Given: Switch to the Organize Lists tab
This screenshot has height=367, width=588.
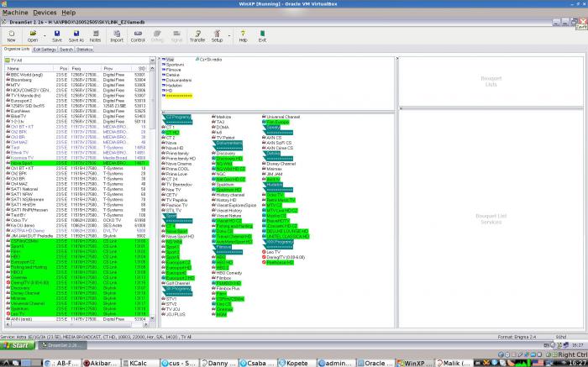Looking at the screenshot, I should pos(17,49).
